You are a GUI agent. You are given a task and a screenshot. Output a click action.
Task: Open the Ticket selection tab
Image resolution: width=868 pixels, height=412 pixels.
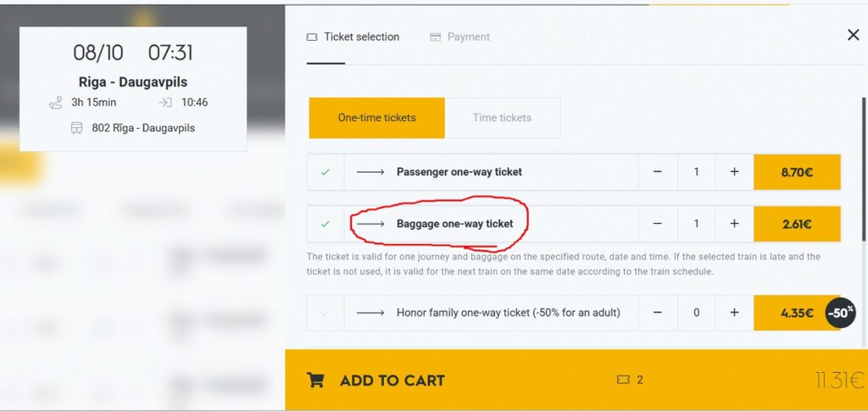point(353,37)
